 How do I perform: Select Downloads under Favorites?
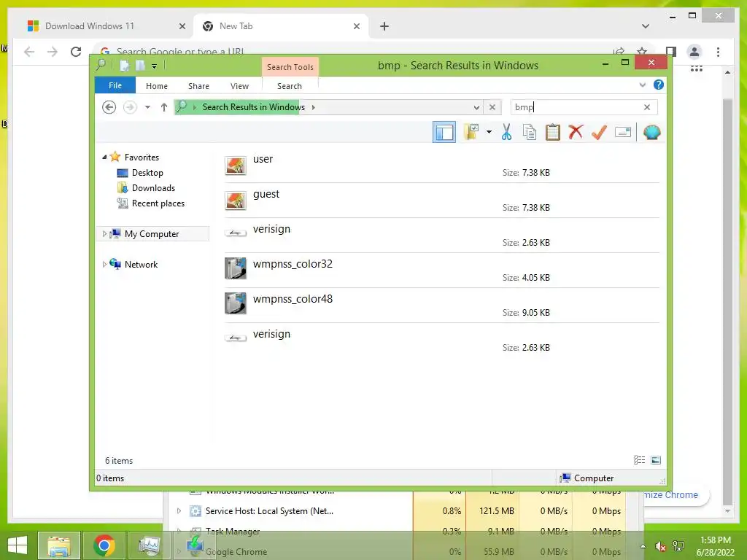pyautogui.click(x=153, y=187)
